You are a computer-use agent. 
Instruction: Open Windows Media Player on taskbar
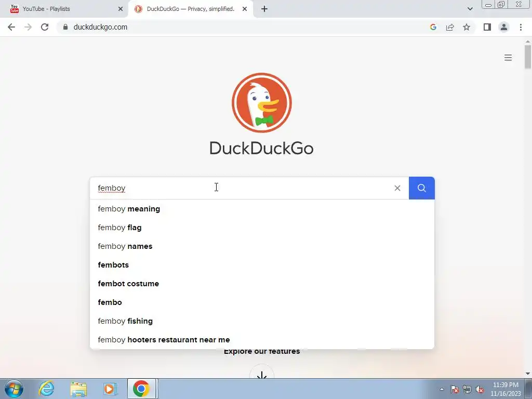[x=110, y=389]
